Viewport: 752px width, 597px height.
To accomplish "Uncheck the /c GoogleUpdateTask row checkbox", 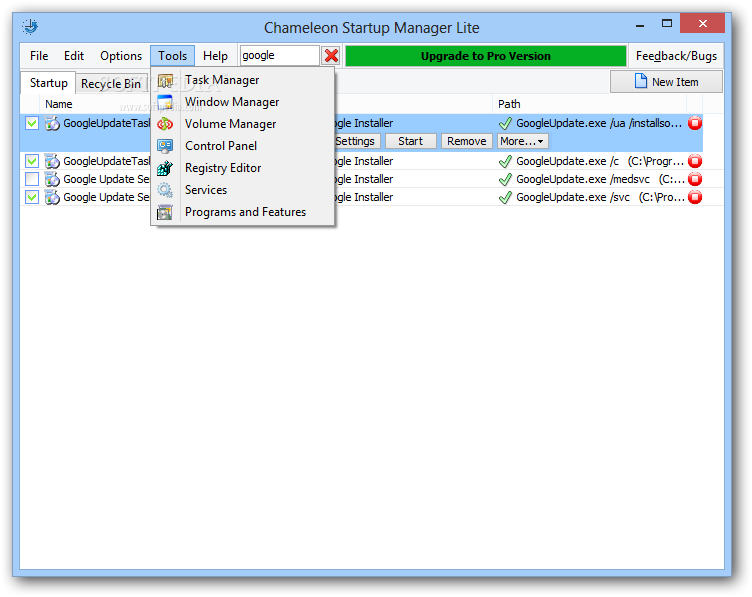I will click(32, 161).
